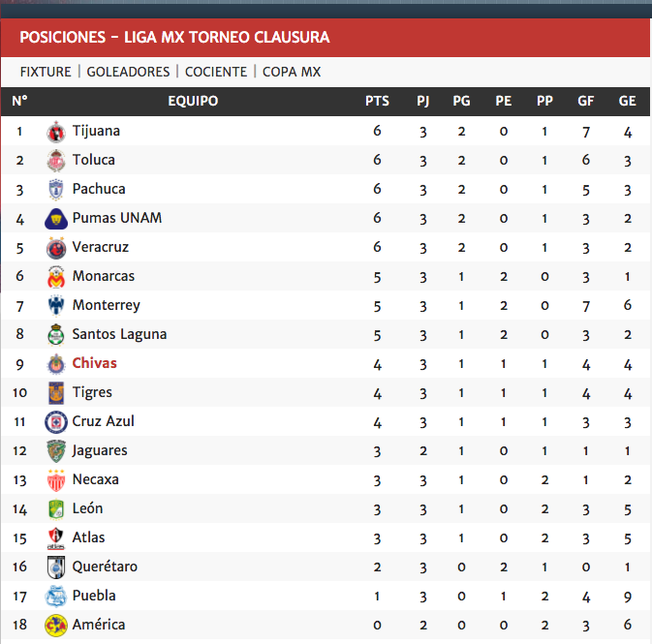The width and height of the screenshot is (652, 644).
Task: Click the Puebla team badge
Action: click(56, 597)
